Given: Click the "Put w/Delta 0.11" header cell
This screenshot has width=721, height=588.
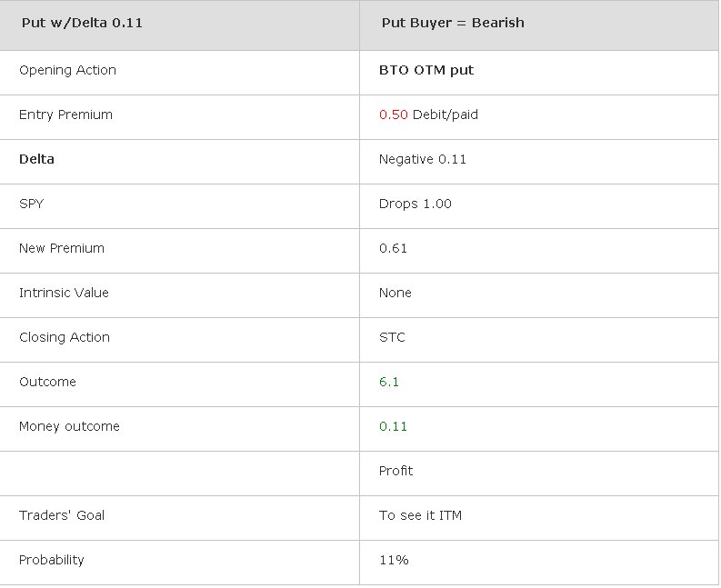Looking at the screenshot, I should tap(82, 23).
